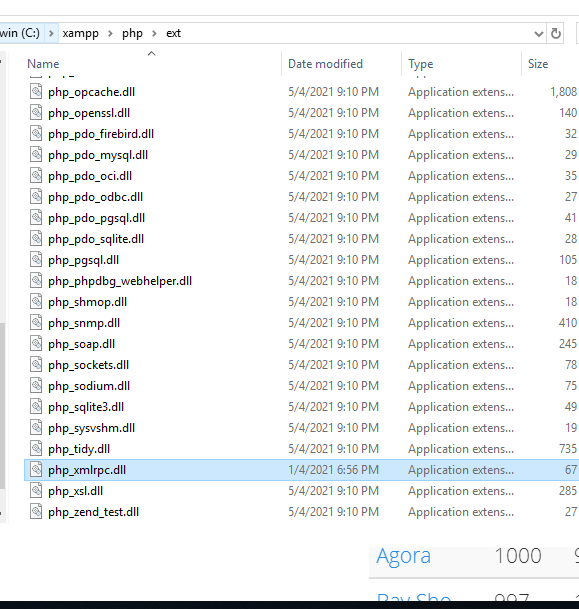The height and width of the screenshot is (609, 579).
Task: Select the php_sockets.dll file name
Action: click(x=89, y=365)
